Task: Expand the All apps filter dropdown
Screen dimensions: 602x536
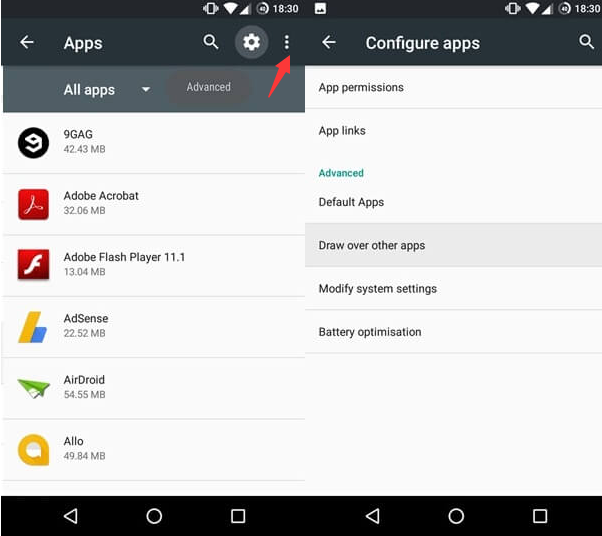Action: point(107,90)
